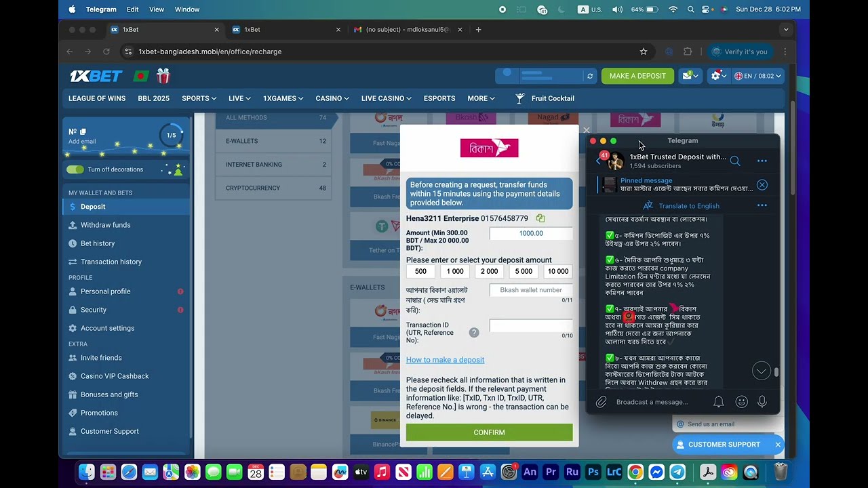Click MAKE A DEPOSIT button

pyautogui.click(x=637, y=76)
